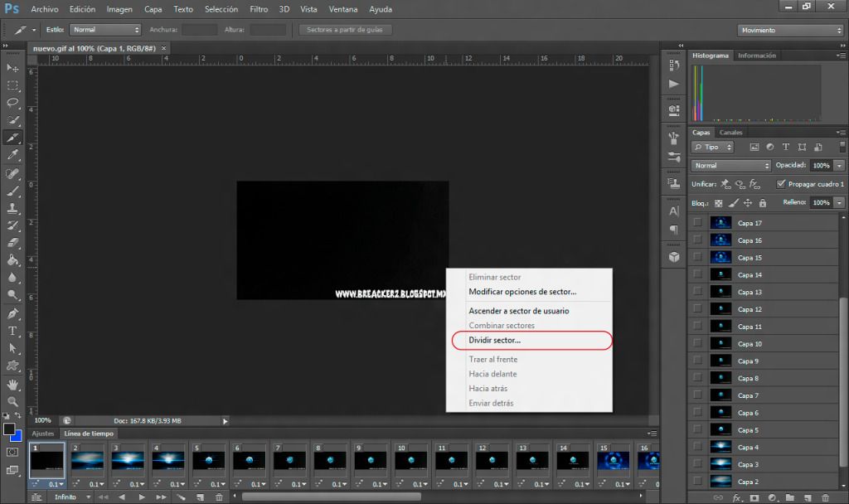
Task: Open the Archivo menu
Action: [45, 9]
